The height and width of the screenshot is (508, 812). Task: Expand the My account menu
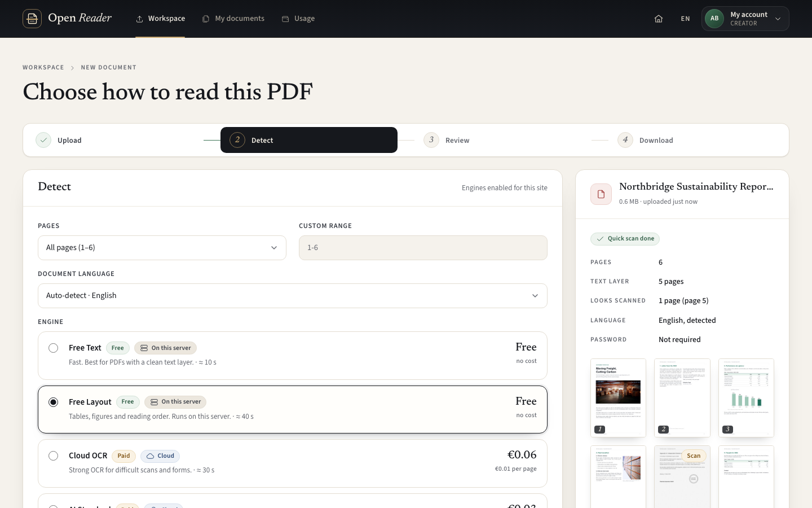(x=745, y=19)
